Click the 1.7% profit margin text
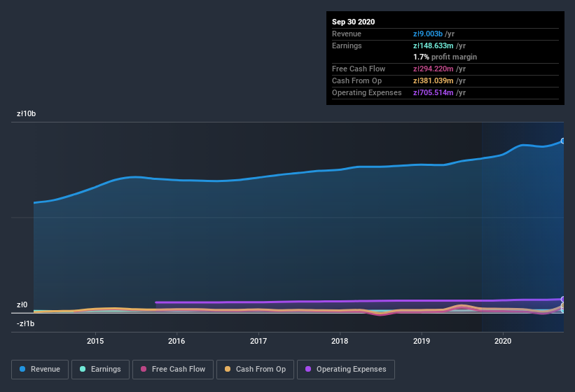This screenshot has width=575, height=392. click(445, 57)
